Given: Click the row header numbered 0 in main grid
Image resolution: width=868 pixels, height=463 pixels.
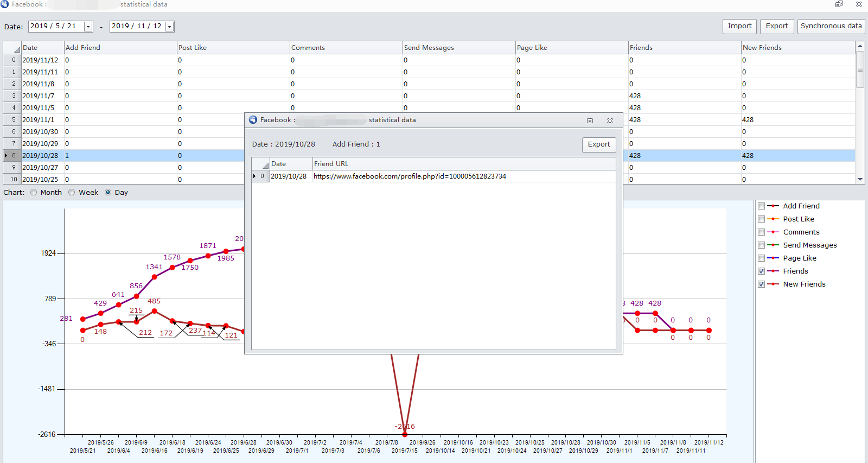Looking at the screenshot, I should point(12,60).
